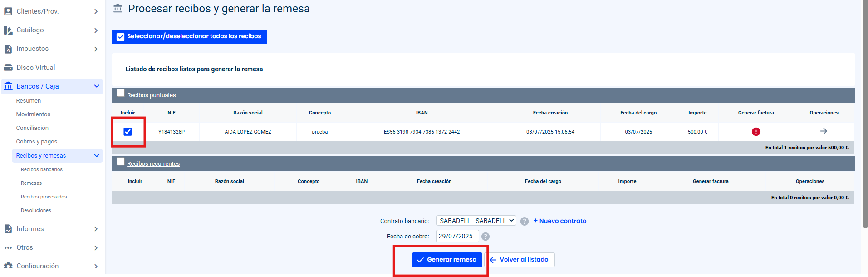Collapse the Bancos / Caja menu section
Viewport: 868px width, 277px height.
(x=96, y=86)
